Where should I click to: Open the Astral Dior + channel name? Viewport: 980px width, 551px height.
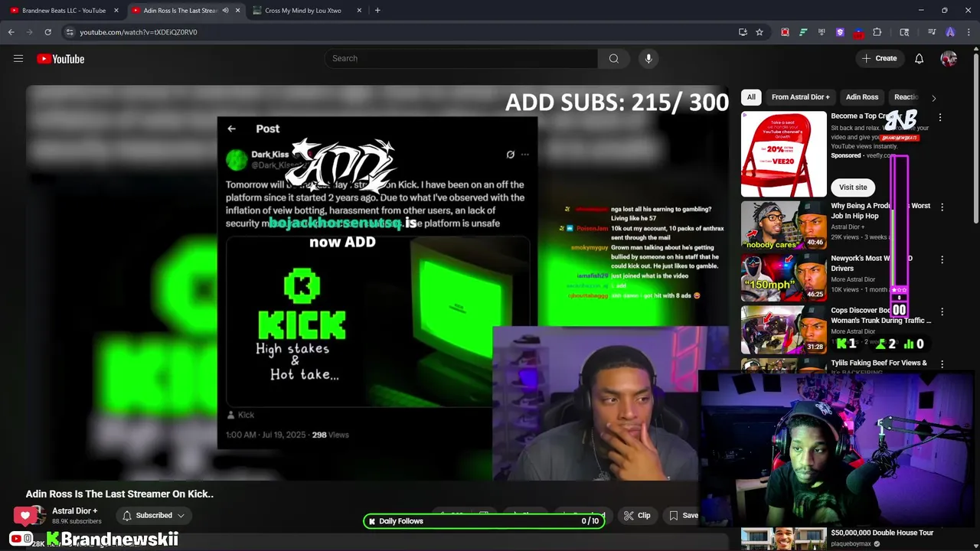pyautogui.click(x=74, y=510)
